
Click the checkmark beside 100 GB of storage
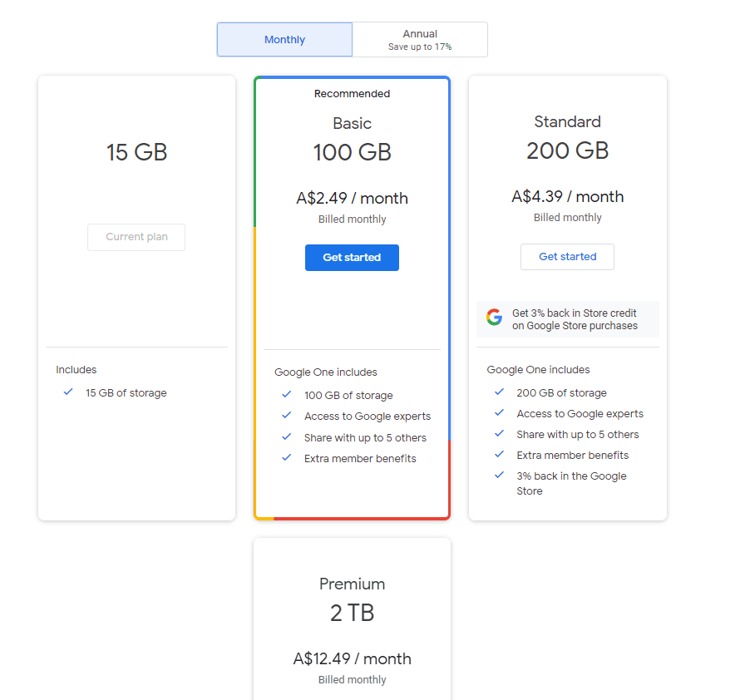[x=287, y=394]
